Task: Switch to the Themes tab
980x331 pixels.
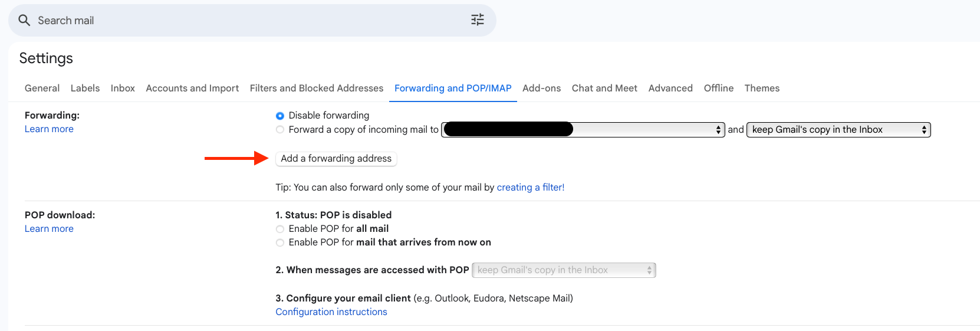Action: point(762,88)
